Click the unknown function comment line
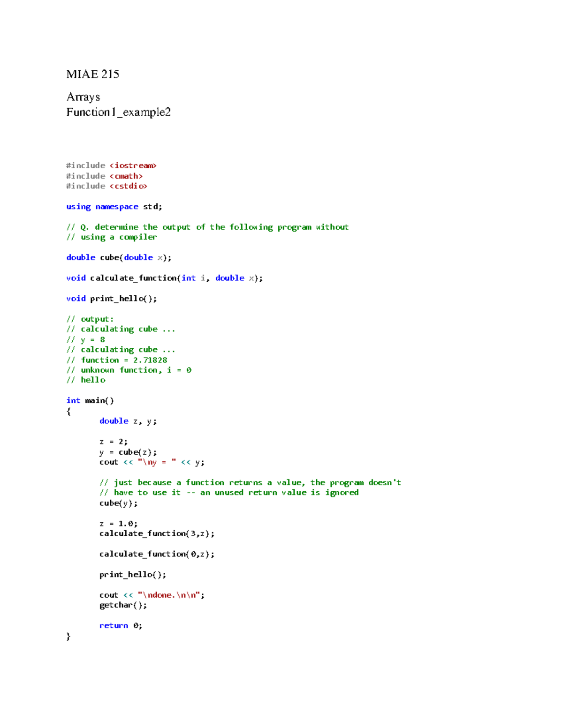This screenshot has height=728, width=563. pyautogui.click(x=129, y=369)
